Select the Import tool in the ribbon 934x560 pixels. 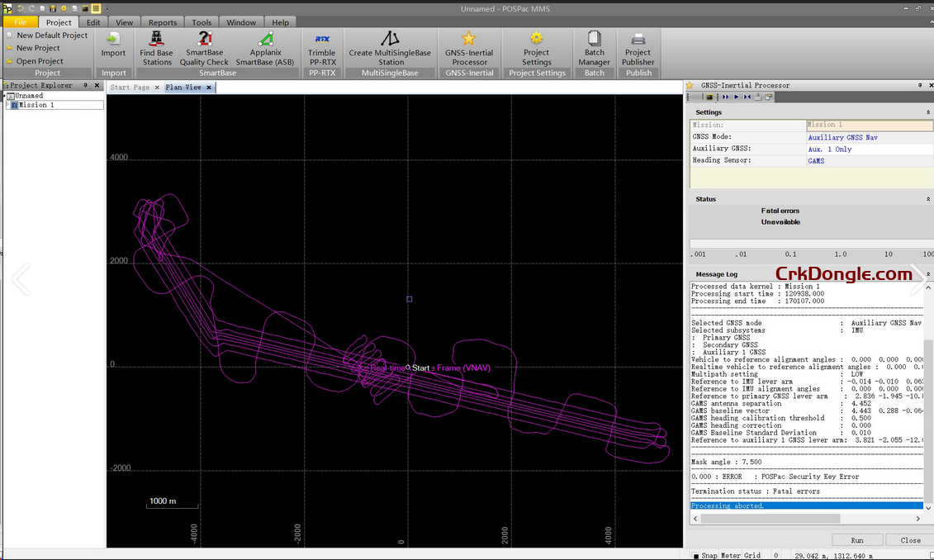tap(113, 50)
